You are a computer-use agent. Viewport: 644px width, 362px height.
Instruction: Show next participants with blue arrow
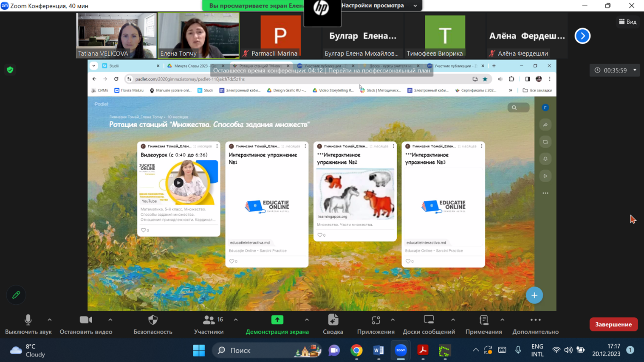coord(582,36)
